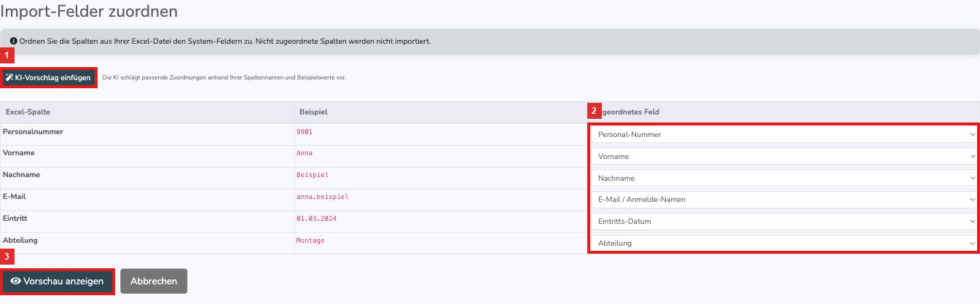Select example value Beispiel
The height and width of the screenshot is (304, 980).
point(313,176)
